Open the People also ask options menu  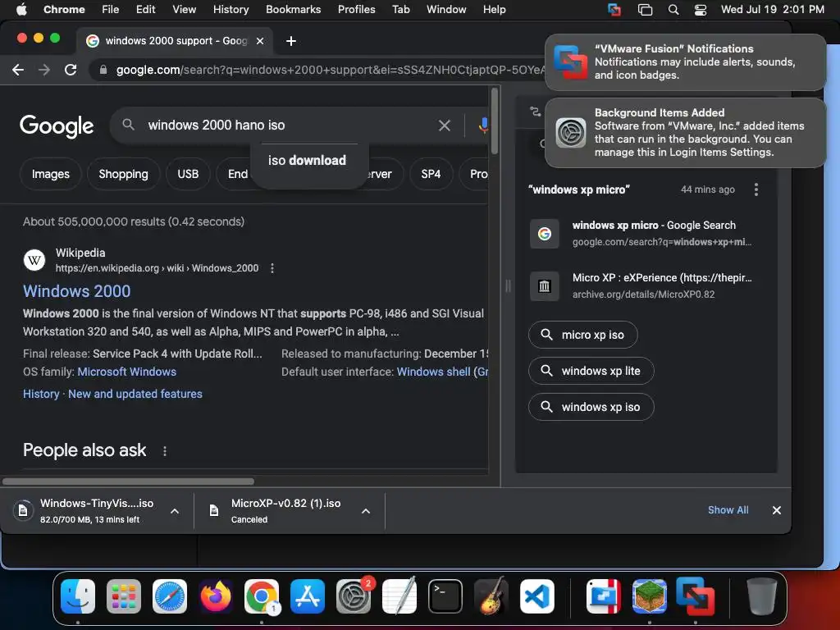tap(164, 451)
